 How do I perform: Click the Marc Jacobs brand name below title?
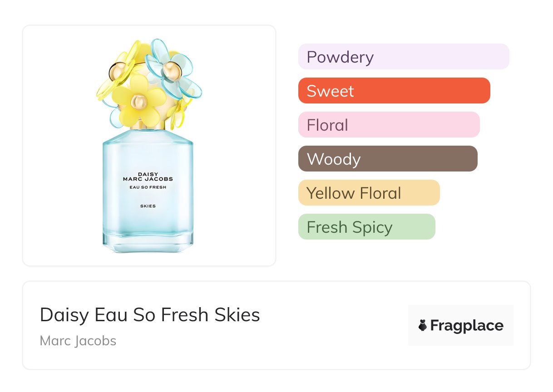[78, 341]
